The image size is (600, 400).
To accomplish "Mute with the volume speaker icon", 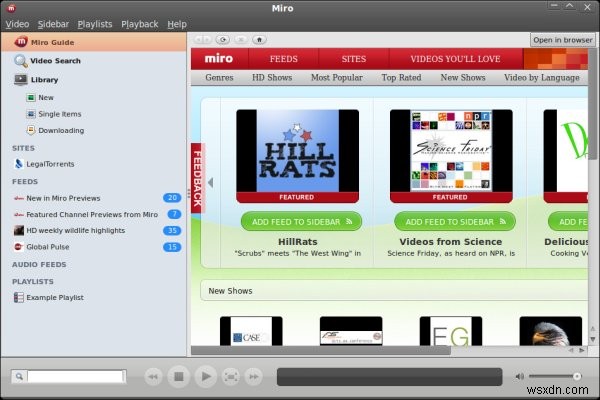I will (x=519, y=377).
